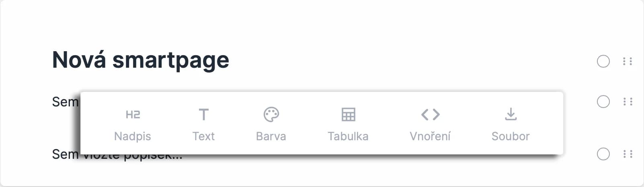Viewport: 644px width, 187px height.
Task: Click the Nová smartpage title field
Action: pyautogui.click(x=141, y=60)
